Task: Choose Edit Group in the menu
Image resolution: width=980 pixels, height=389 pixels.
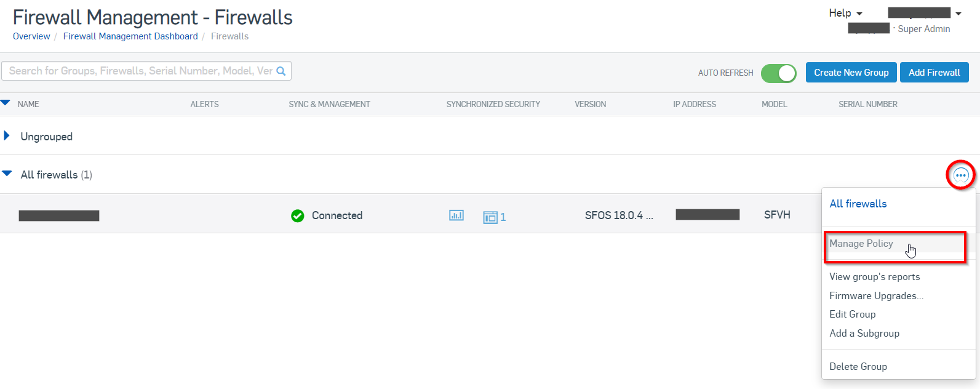Action: (852, 315)
